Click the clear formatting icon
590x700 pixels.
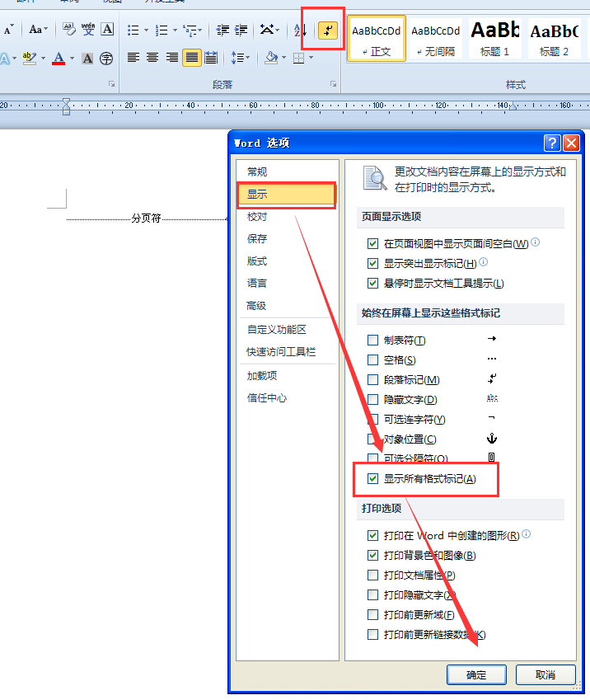pos(68,30)
